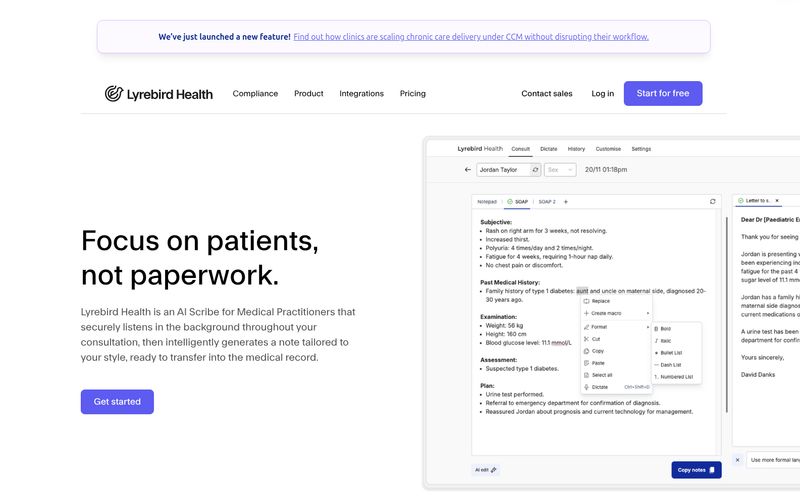The height and width of the screenshot is (496, 800).
Task: Apply Italic from the Format submenu
Action: [x=676, y=341]
